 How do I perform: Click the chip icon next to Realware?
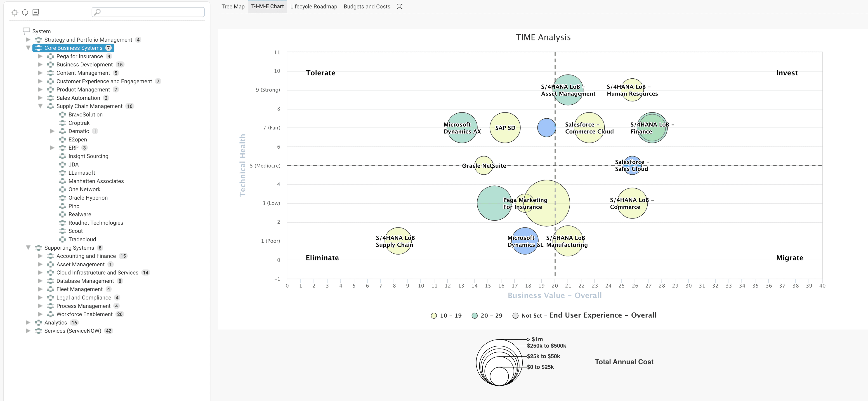(x=63, y=214)
